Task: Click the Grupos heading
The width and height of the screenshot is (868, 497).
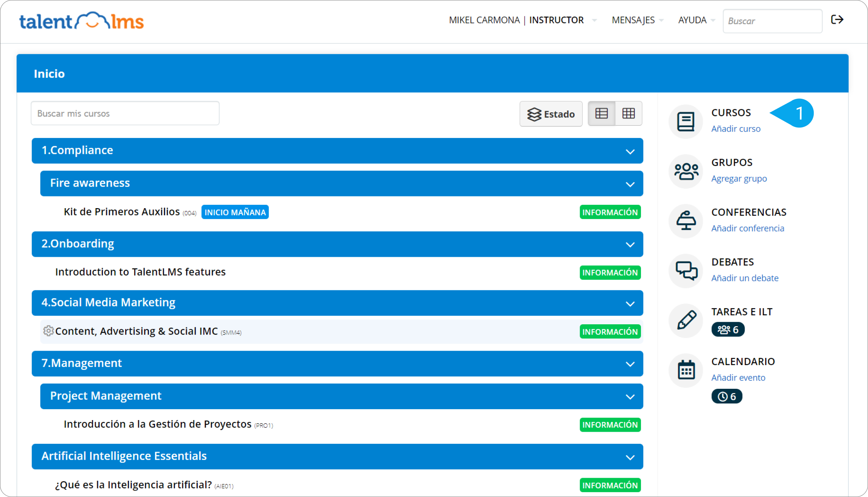Action: click(732, 163)
